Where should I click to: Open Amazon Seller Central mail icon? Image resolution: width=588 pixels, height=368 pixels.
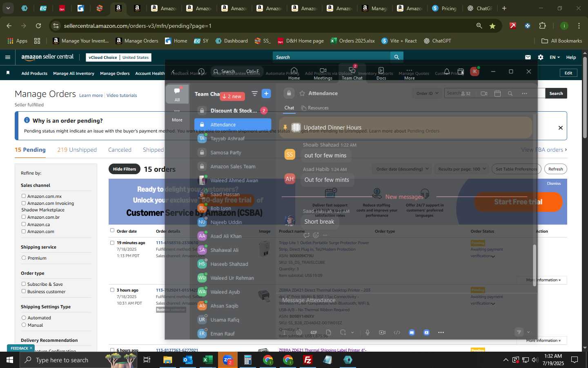click(528, 57)
